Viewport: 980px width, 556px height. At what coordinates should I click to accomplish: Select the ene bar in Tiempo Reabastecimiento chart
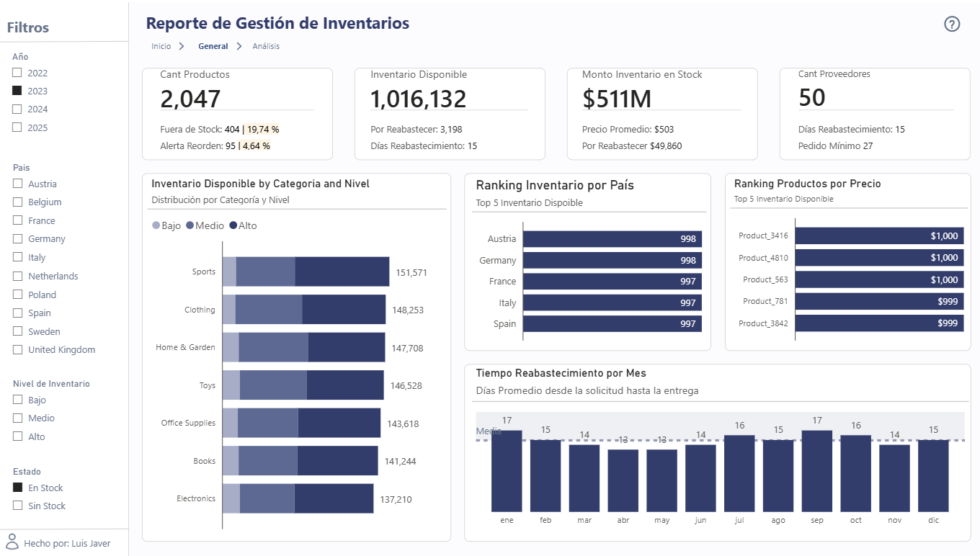click(x=507, y=471)
